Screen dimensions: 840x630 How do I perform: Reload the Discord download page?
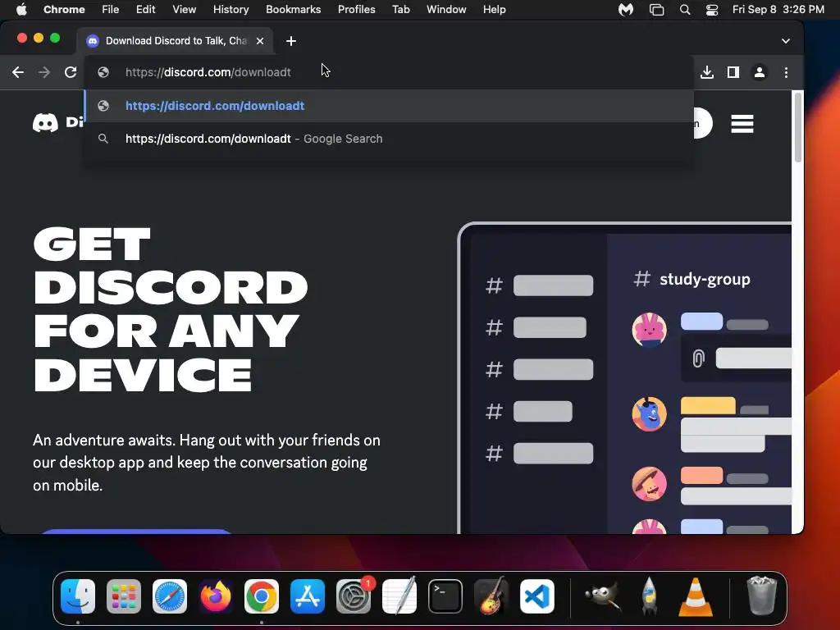[x=71, y=72]
